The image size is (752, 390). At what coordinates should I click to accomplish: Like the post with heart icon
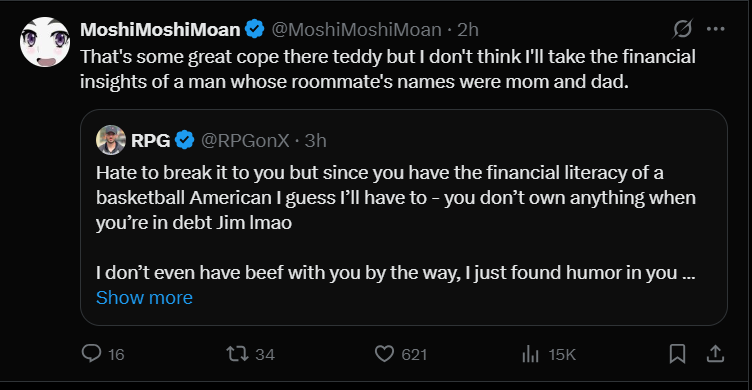click(384, 354)
